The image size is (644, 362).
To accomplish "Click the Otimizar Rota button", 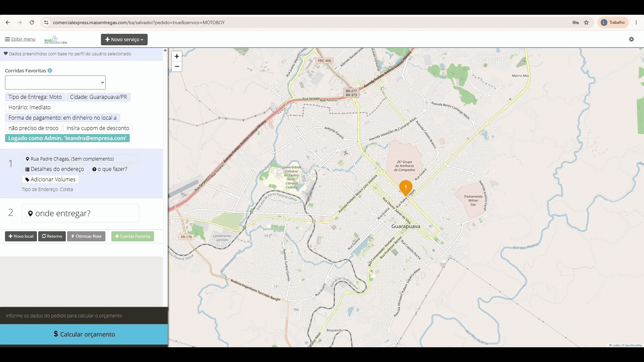I will (x=86, y=236).
